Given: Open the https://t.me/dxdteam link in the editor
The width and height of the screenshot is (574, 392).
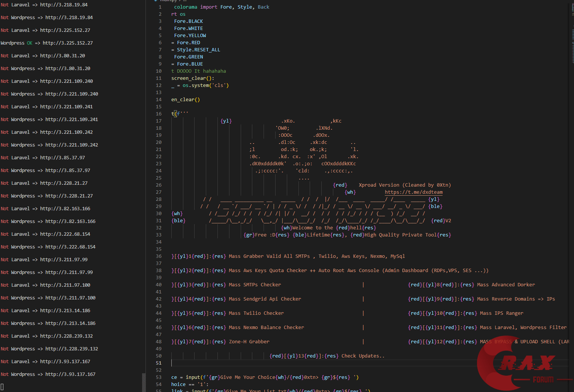Looking at the screenshot, I should pos(414,192).
